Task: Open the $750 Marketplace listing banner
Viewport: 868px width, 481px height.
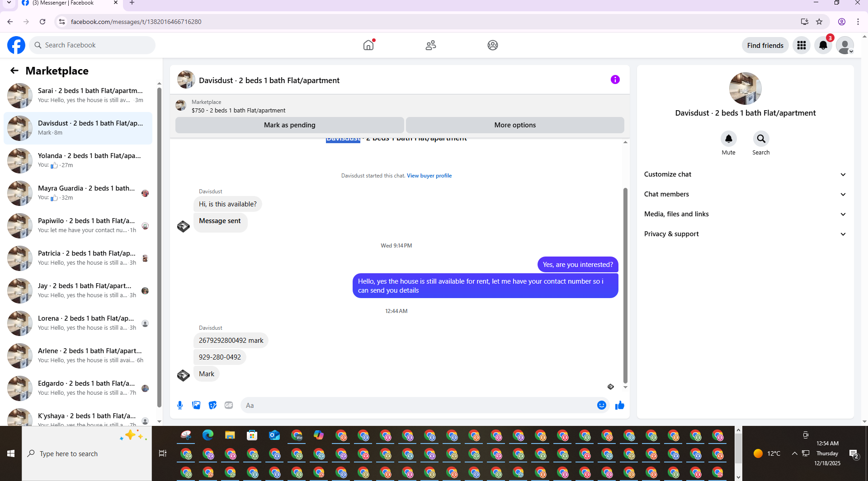Action: tap(400, 106)
